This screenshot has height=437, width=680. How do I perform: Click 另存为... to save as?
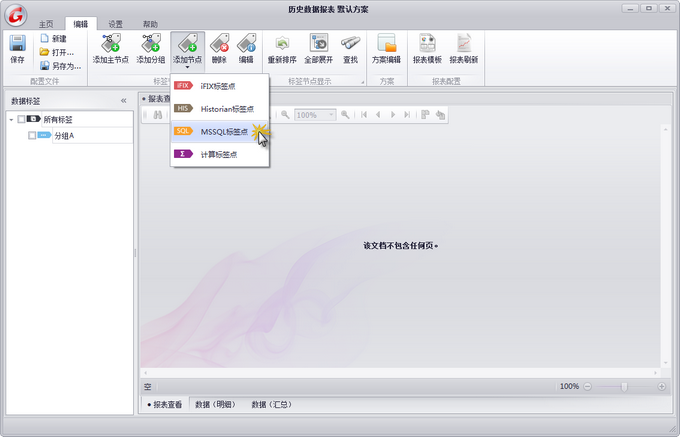60,66
